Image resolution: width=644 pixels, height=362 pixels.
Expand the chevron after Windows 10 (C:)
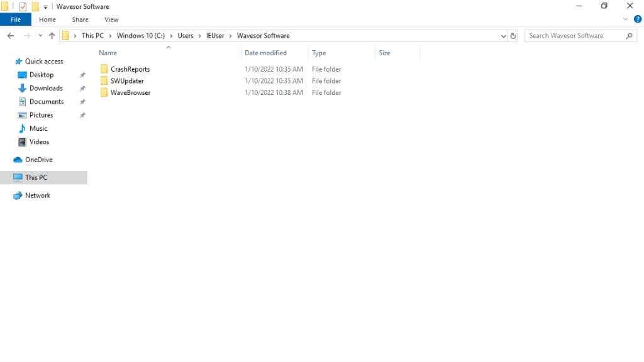[x=171, y=36]
